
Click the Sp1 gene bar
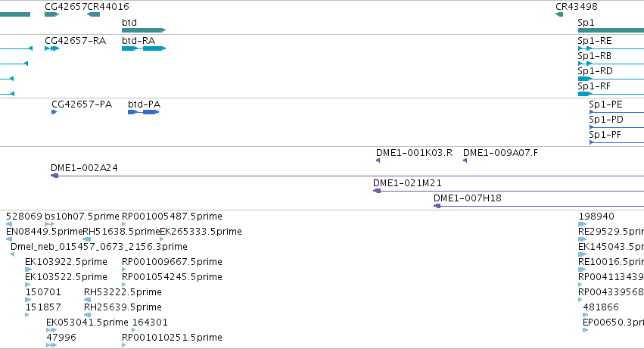pyautogui.click(x=611, y=30)
